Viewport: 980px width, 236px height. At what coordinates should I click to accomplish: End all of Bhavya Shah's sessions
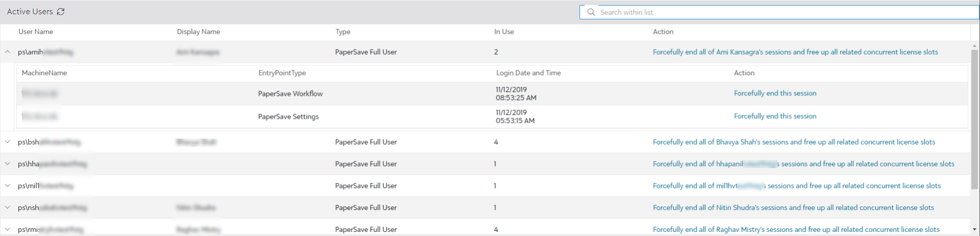coord(794,142)
